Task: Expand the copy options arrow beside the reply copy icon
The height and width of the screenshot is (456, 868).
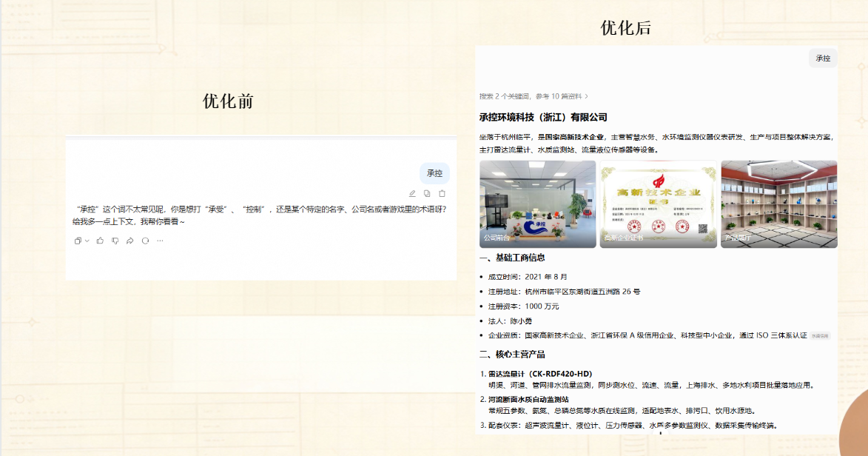Action: 87,241
